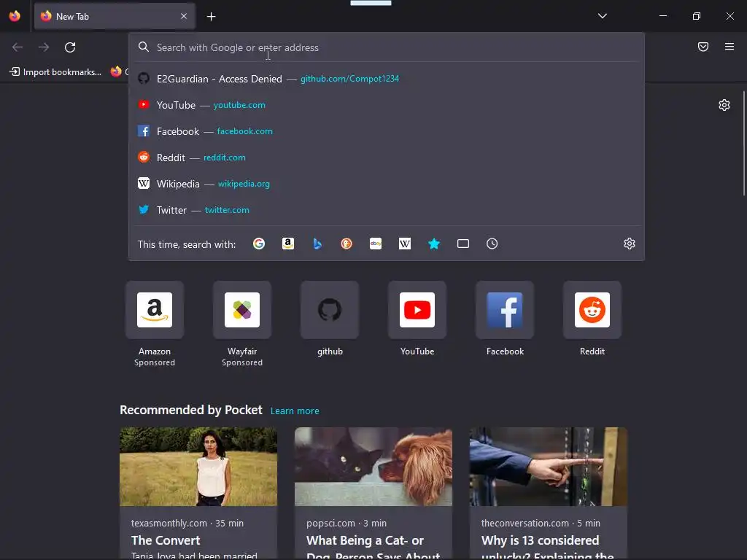747x560 pixels.
Task: Click texasmonthly.com · 35 min source text
Action: 187,523
